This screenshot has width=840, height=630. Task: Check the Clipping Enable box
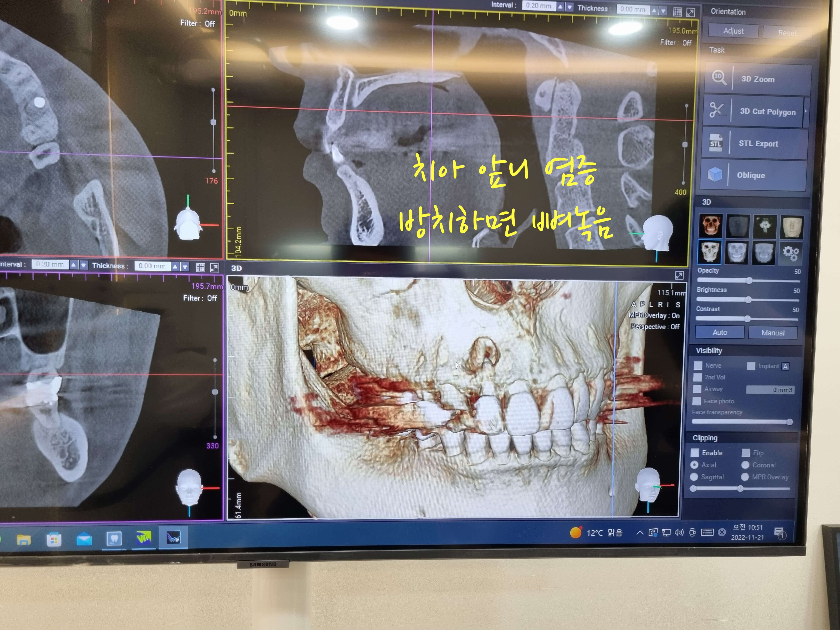695,453
